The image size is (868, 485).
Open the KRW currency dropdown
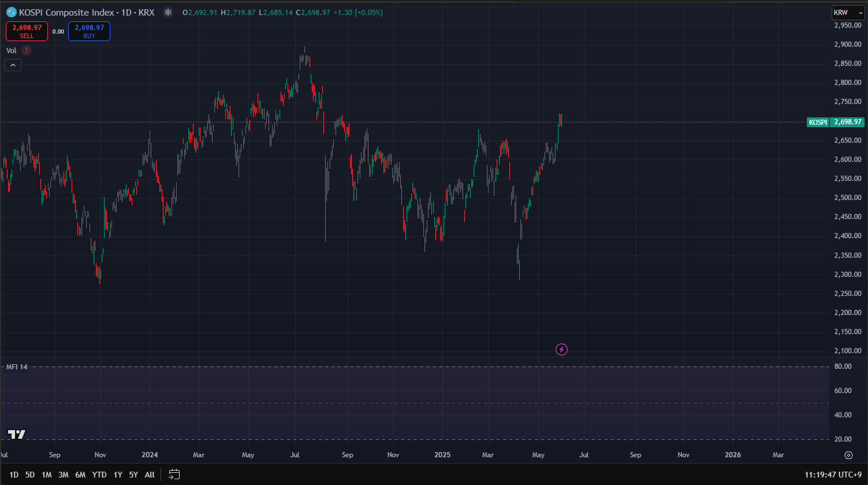click(x=848, y=12)
